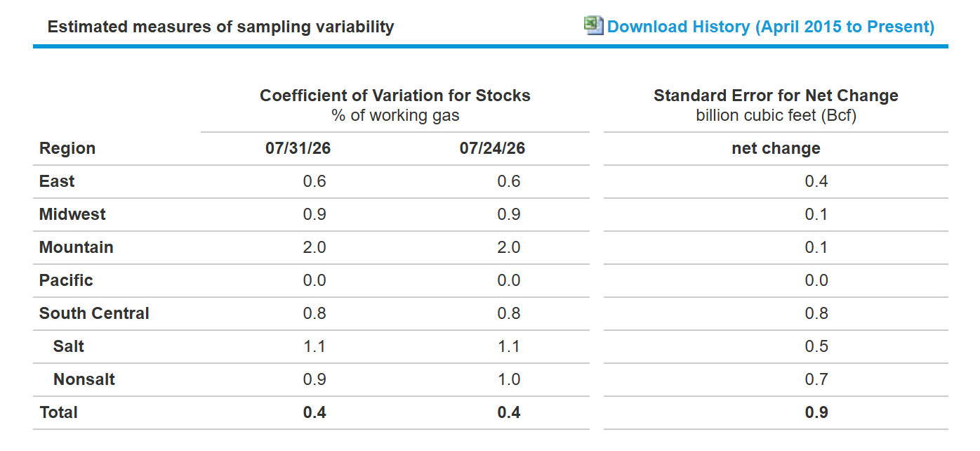Click the Excel spreadsheet icon
The height and width of the screenshot is (451, 980).
click(594, 26)
